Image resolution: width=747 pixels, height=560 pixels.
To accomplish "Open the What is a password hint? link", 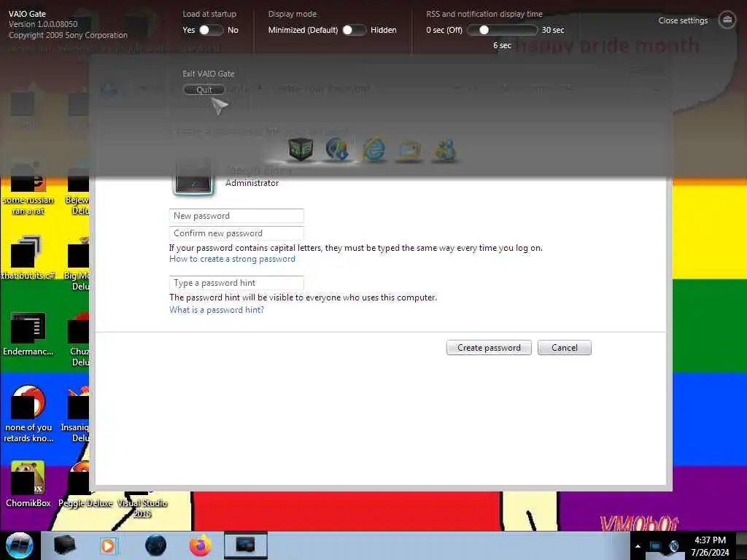I will [217, 309].
